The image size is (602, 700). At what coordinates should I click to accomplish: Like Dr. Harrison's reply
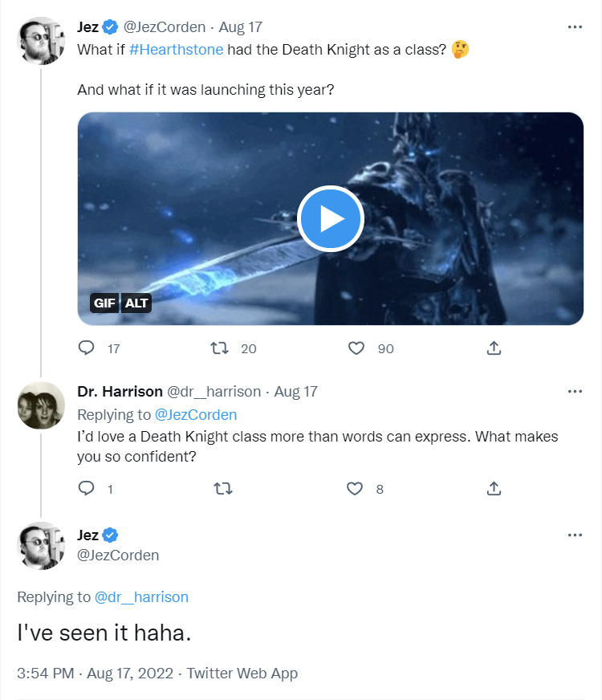coord(355,488)
